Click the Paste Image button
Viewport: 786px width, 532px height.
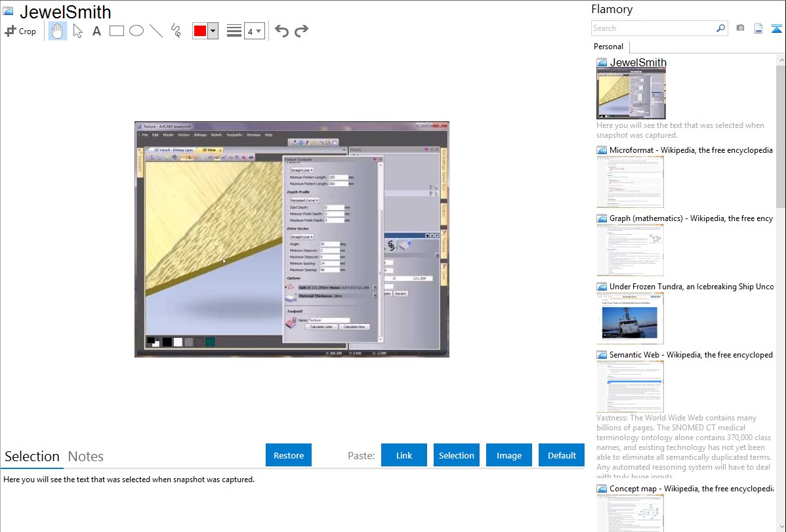tap(508, 455)
